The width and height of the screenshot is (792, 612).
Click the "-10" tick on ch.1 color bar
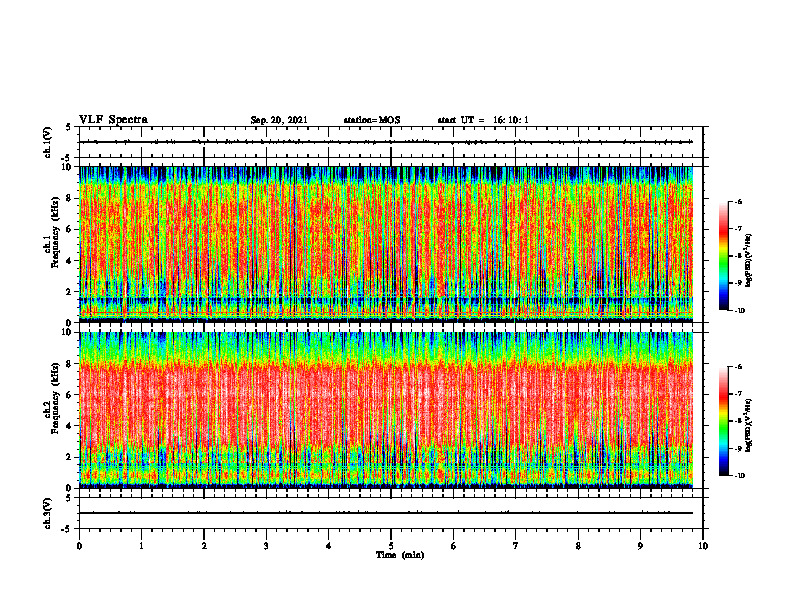coord(739,311)
